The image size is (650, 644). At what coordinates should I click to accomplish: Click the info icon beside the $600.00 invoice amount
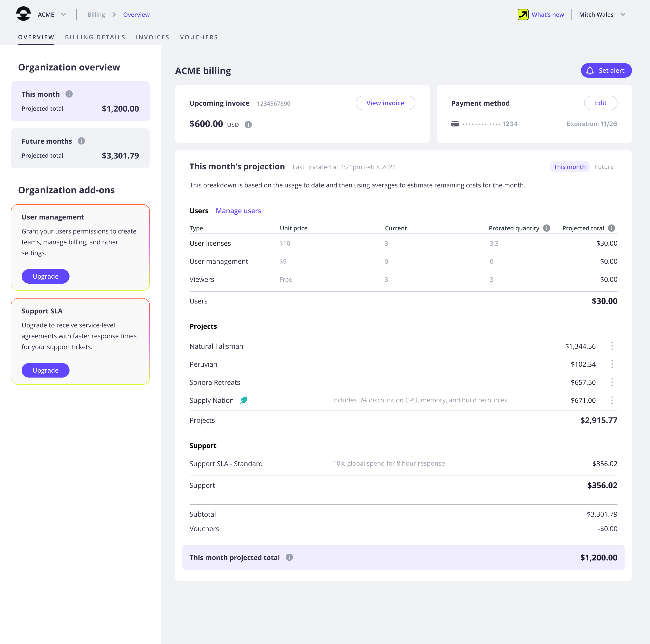[248, 125]
